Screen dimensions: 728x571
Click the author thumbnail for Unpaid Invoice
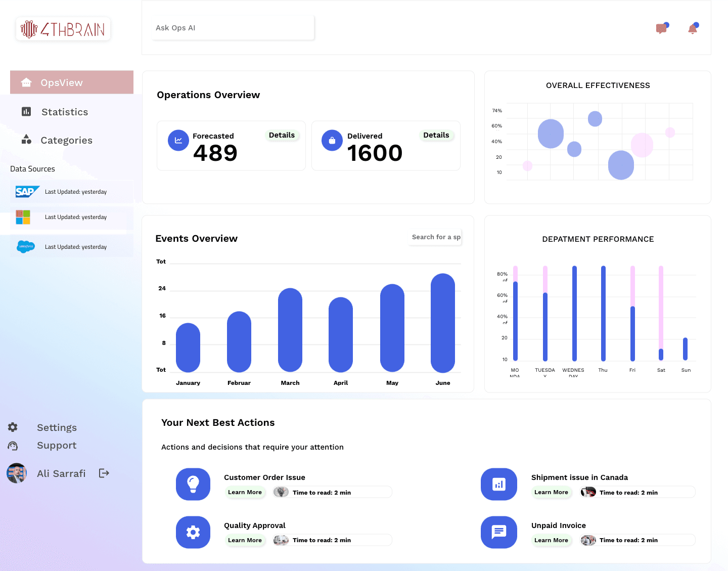[588, 540]
